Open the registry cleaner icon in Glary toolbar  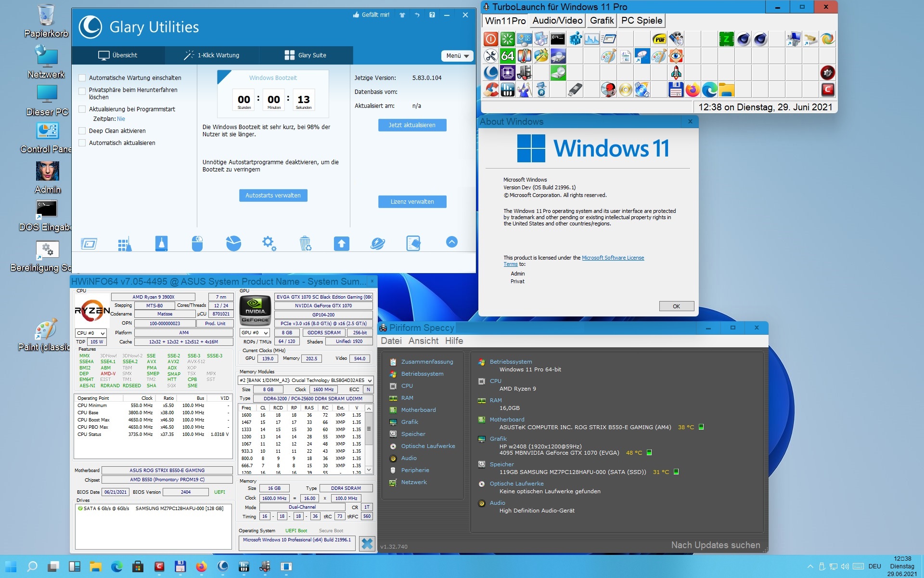(125, 243)
